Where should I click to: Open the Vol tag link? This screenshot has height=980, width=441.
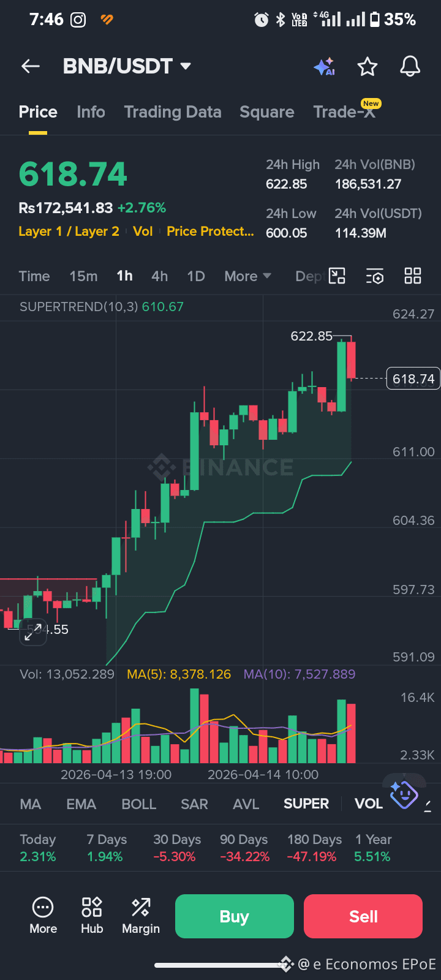click(x=143, y=232)
